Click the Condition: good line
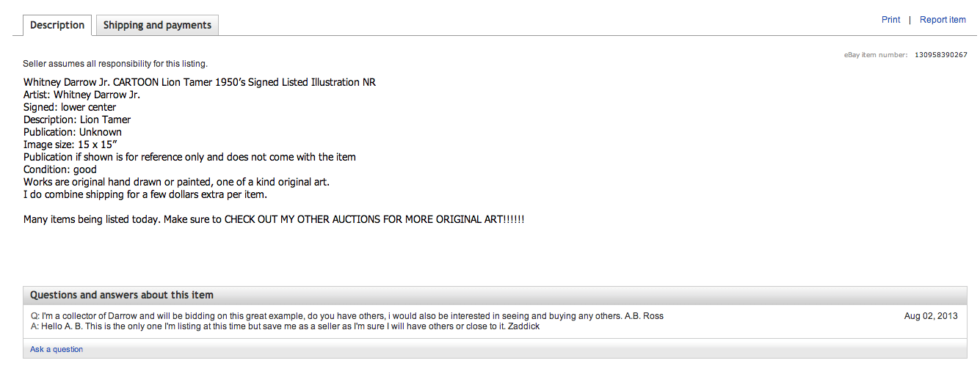This screenshot has width=980, height=374. pyautogui.click(x=60, y=169)
